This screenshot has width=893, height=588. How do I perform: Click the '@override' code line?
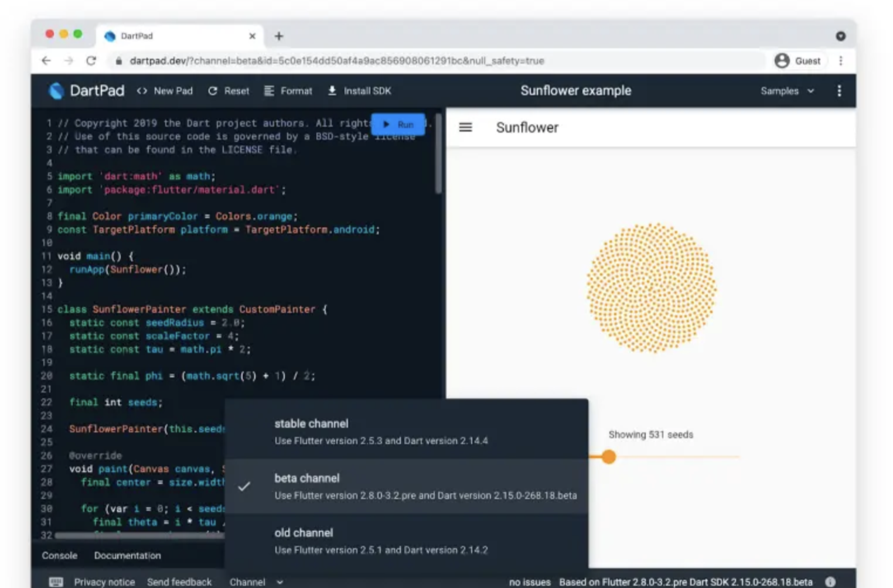tap(96, 456)
